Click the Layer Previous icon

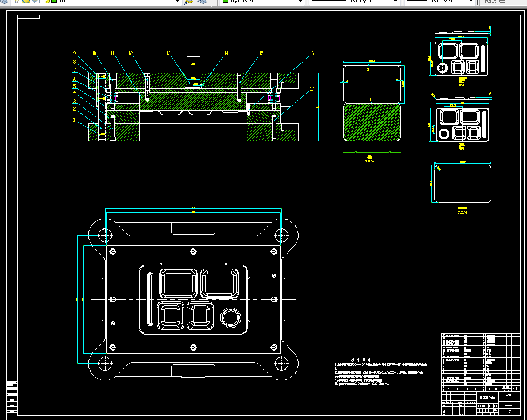coord(202,1)
